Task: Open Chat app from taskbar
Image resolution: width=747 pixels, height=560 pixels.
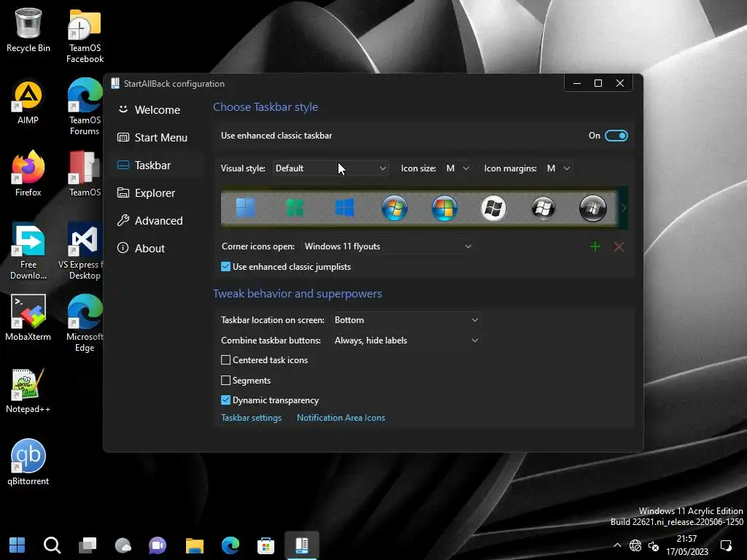Action: pos(158,545)
